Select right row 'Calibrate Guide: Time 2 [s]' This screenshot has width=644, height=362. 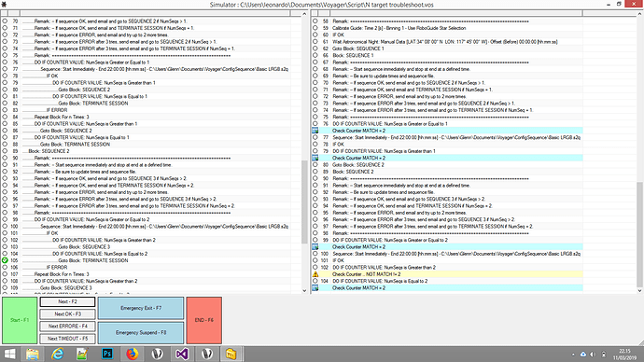click(x=456, y=28)
